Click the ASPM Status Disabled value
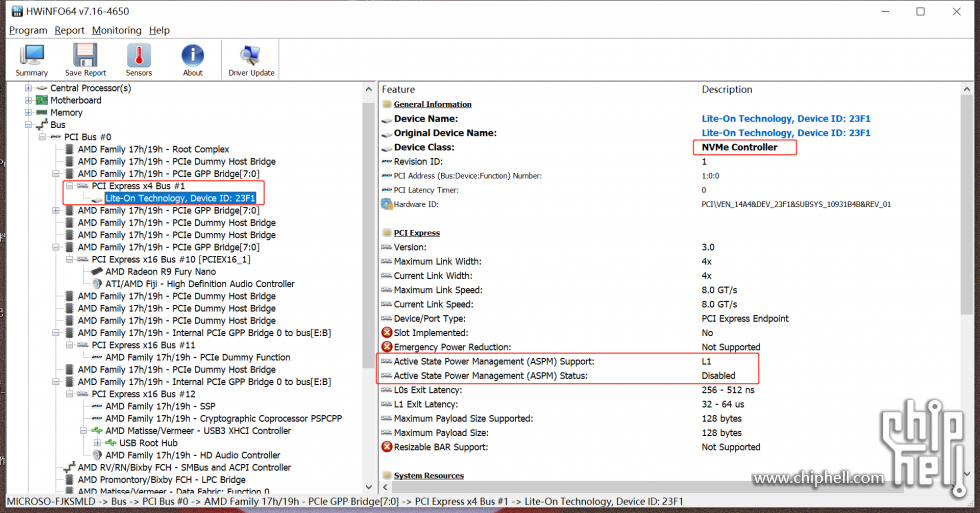Viewport: 980px width, 513px height. tap(718, 376)
